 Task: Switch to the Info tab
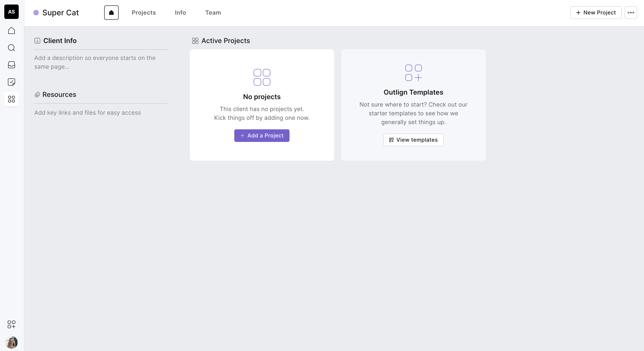coord(180,12)
